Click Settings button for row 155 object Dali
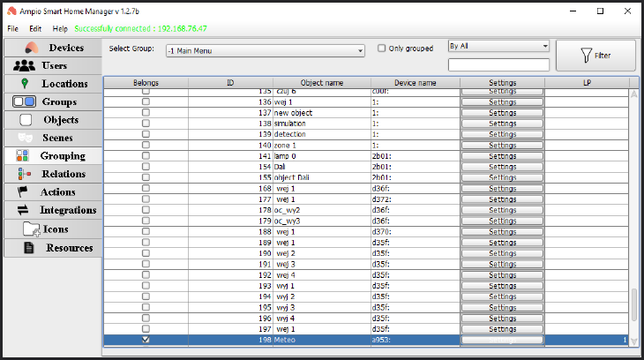The width and height of the screenshot is (644, 360). [x=502, y=177]
